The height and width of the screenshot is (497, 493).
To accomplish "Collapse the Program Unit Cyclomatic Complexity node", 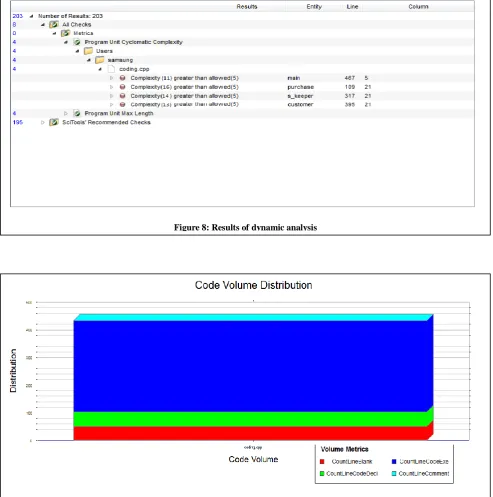I will [x=66, y=42].
